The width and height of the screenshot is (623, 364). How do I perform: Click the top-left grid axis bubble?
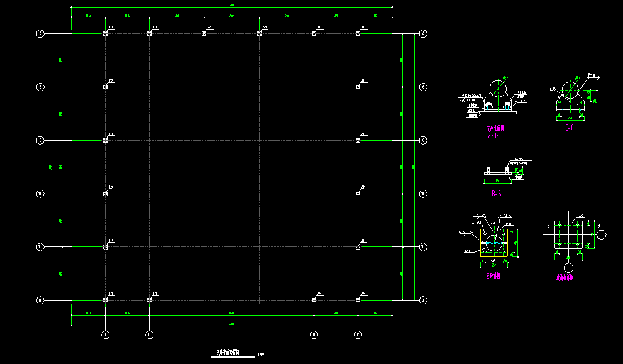(40, 34)
